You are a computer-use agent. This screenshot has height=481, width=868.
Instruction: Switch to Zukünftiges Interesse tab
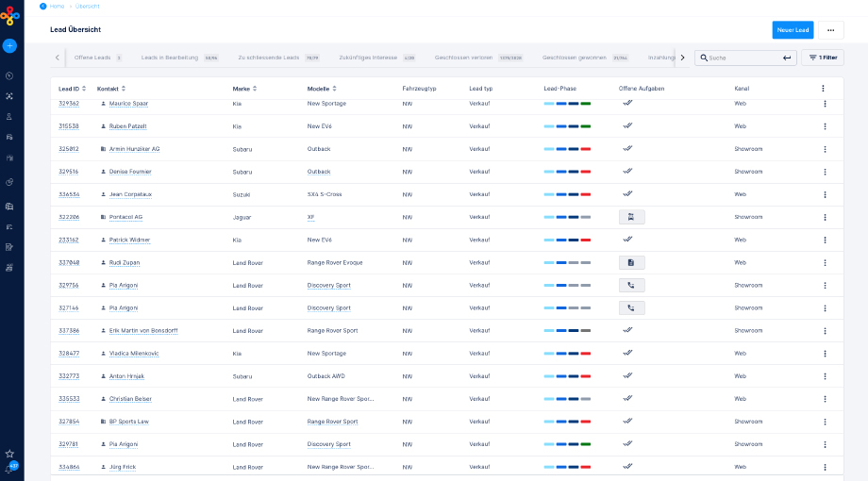point(377,58)
